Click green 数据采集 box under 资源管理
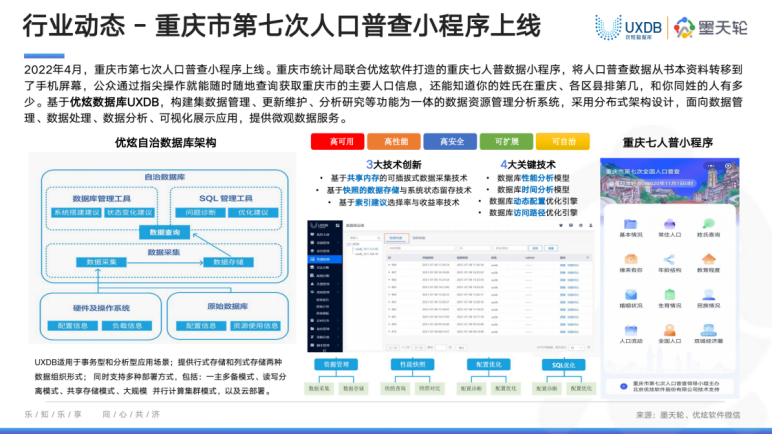This screenshot has height=434, width=772. pyautogui.click(x=319, y=389)
